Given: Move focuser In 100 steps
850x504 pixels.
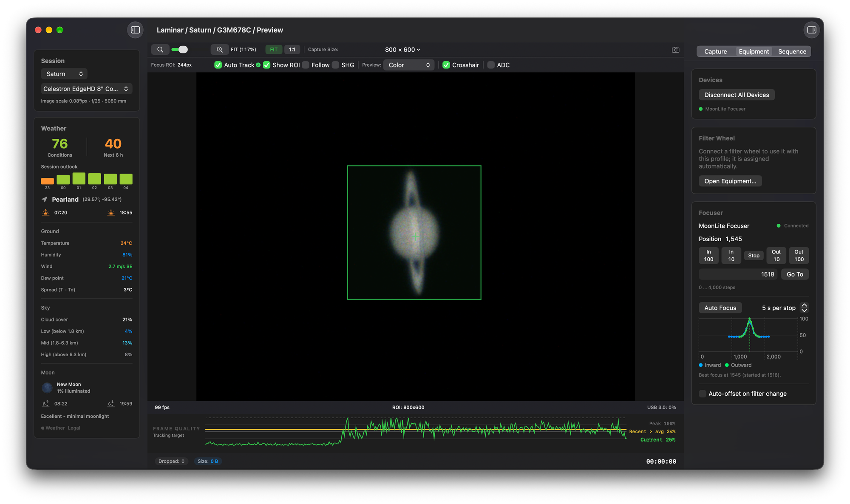Looking at the screenshot, I should coord(708,256).
